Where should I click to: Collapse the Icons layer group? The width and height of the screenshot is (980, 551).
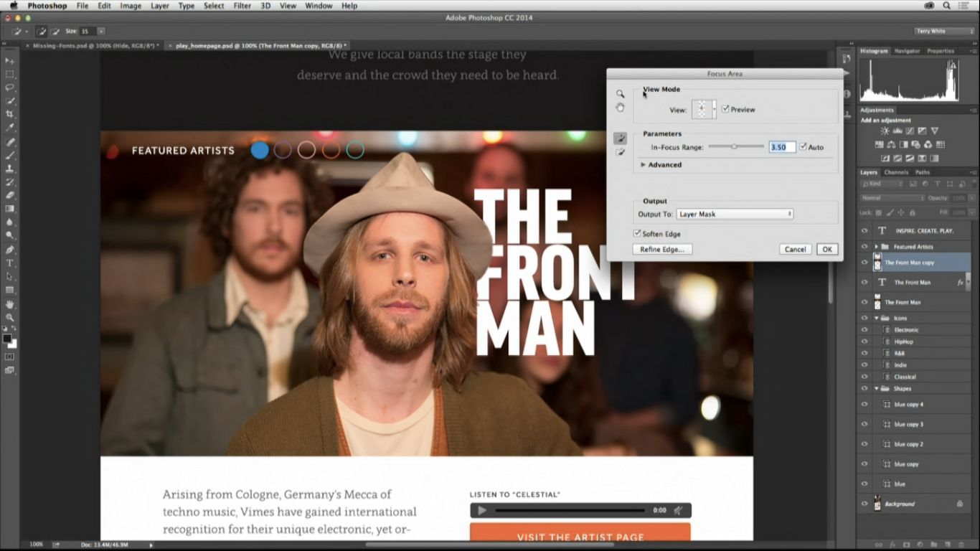tap(877, 318)
